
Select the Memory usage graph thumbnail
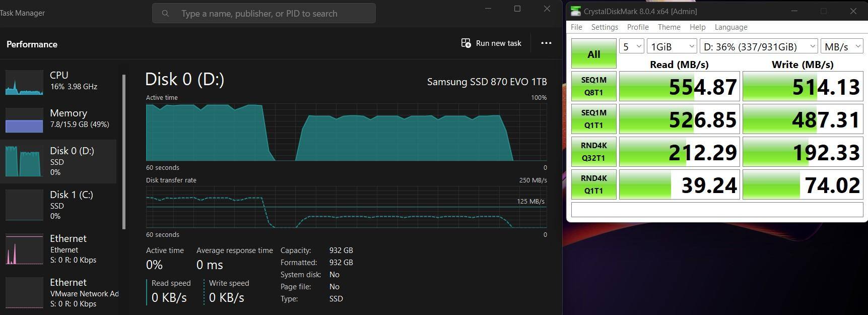click(24, 120)
